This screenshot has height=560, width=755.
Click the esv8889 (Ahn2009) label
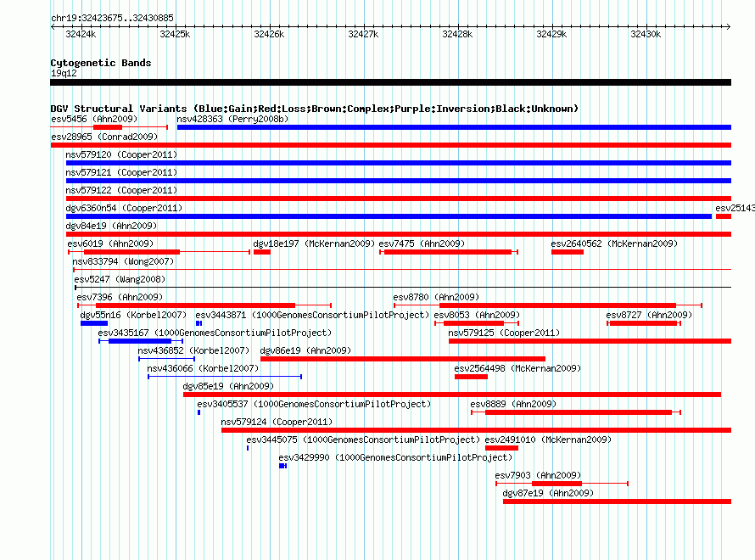click(x=513, y=404)
